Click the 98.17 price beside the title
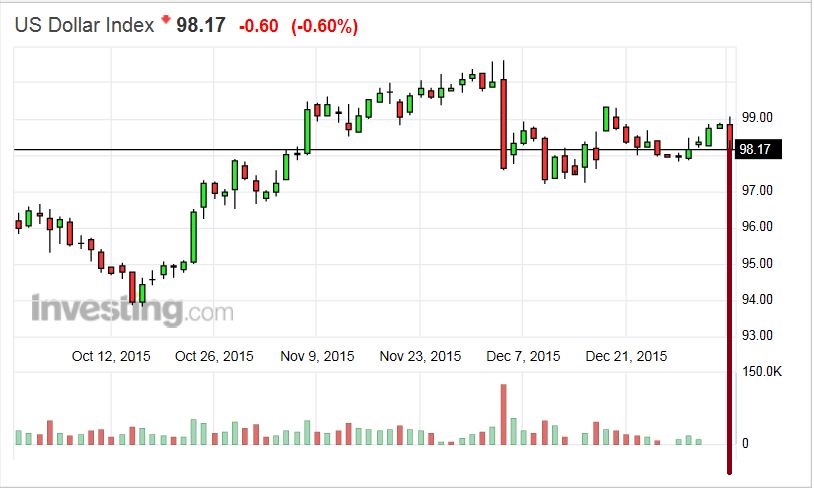This screenshot has height=490, width=814. point(198,26)
